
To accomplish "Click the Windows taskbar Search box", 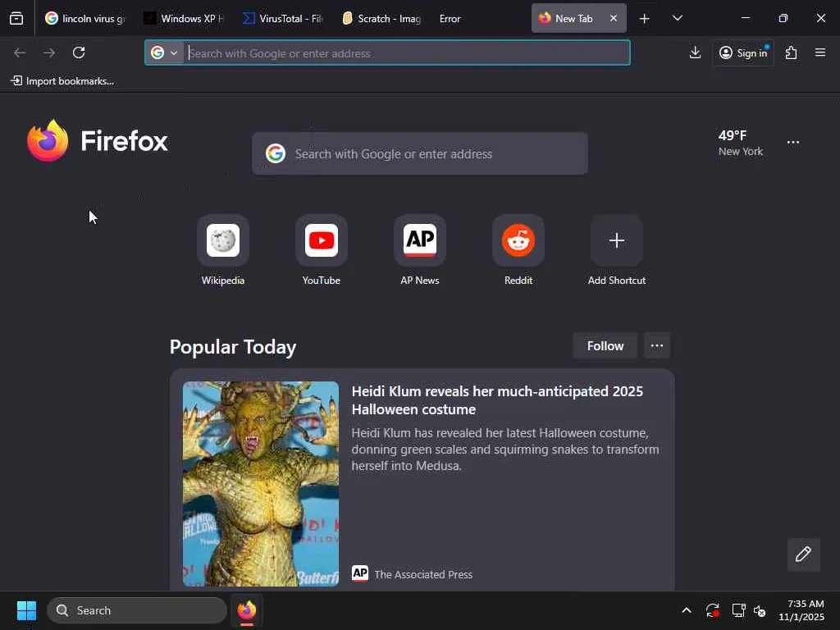I will (x=137, y=610).
